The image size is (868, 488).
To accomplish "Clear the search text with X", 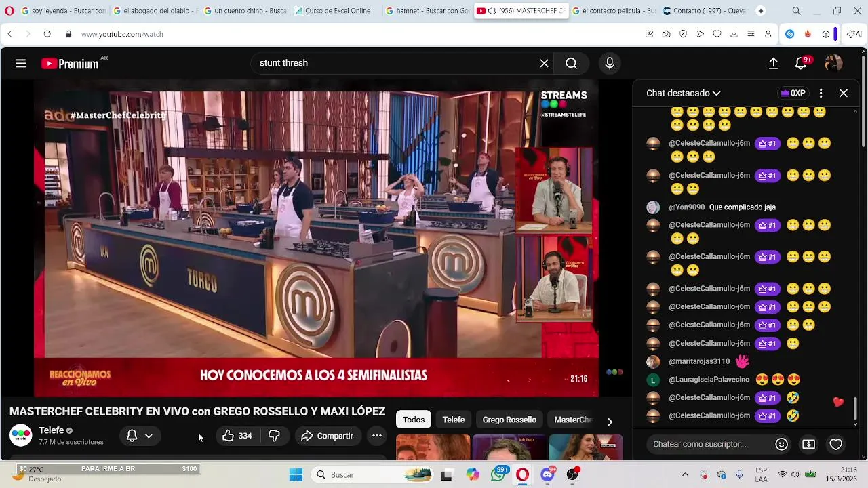I will (x=544, y=63).
